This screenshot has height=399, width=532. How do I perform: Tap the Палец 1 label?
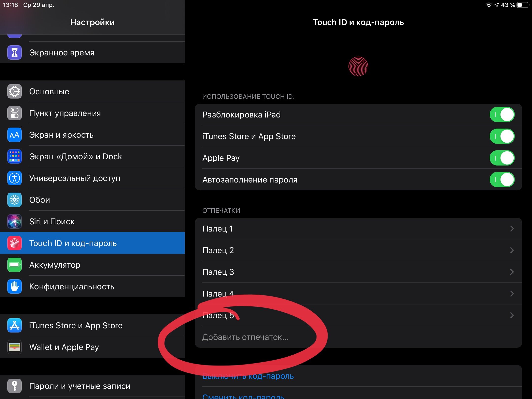(x=217, y=229)
